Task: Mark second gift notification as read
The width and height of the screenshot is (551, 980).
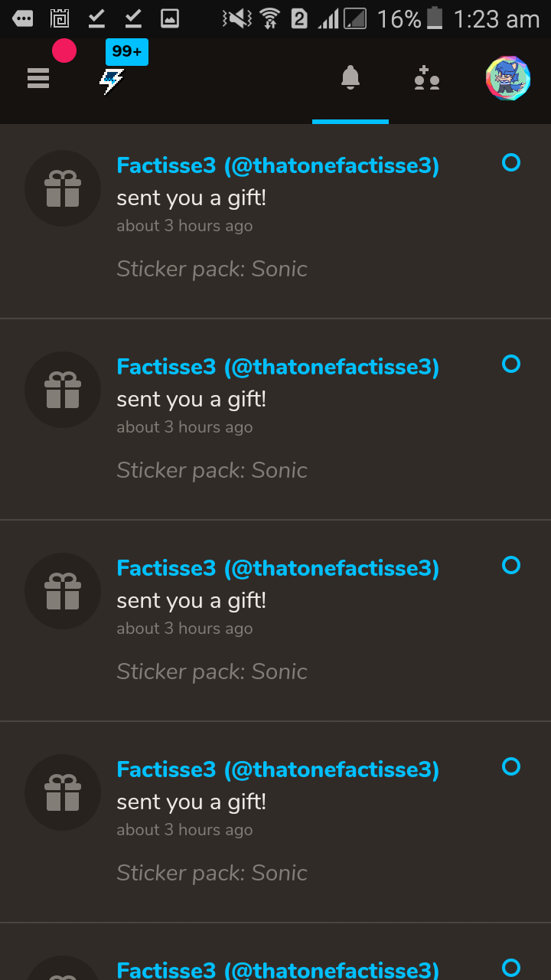Action: click(x=511, y=364)
